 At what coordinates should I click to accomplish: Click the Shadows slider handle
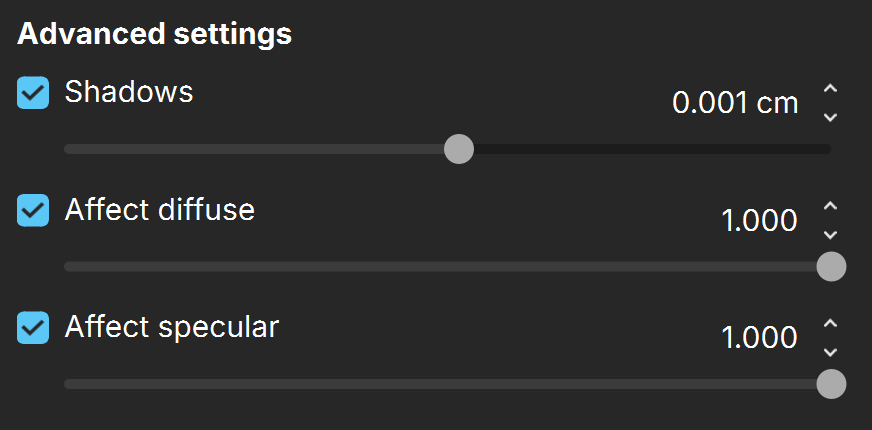point(459,149)
